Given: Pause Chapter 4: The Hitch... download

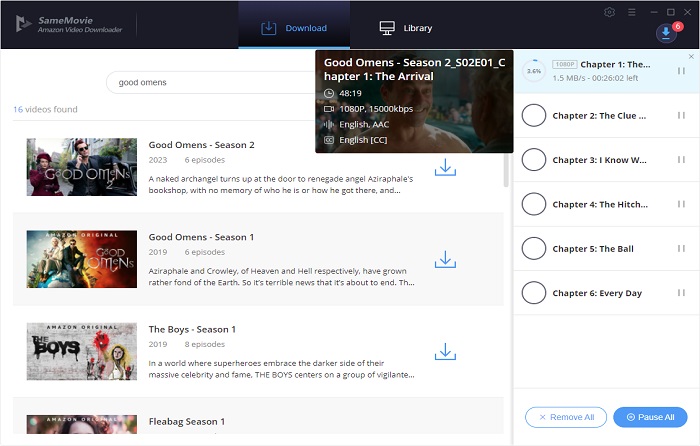Looking at the screenshot, I should [x=681, y=204].
